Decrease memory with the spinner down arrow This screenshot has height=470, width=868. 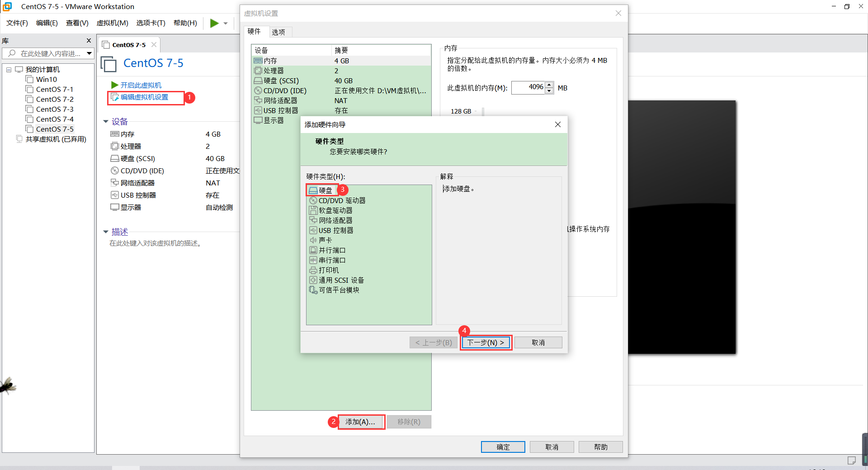pos(549,91)
